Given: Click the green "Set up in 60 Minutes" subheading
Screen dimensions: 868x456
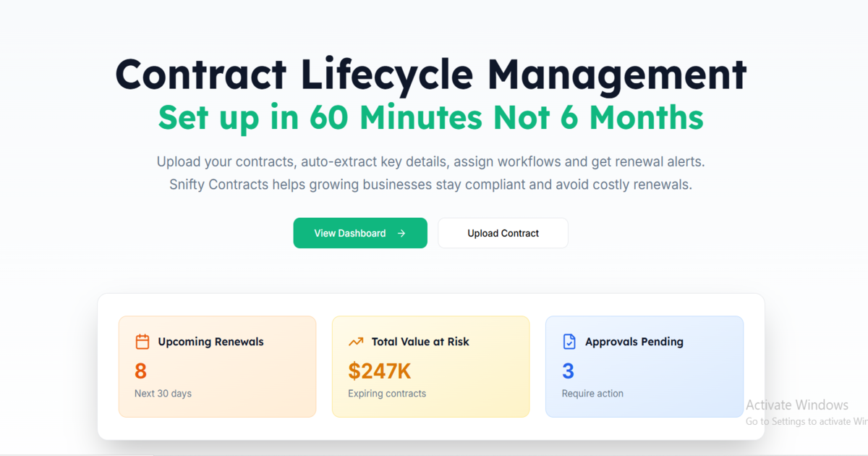Looking at the screenshot, I should (x=431, y=117).
